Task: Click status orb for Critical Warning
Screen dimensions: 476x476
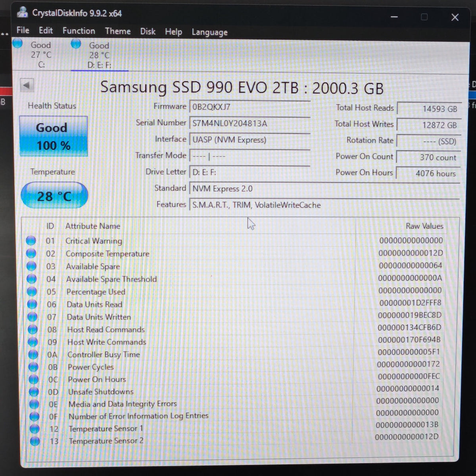Action: pyautogui.click(x=31, y=240)
